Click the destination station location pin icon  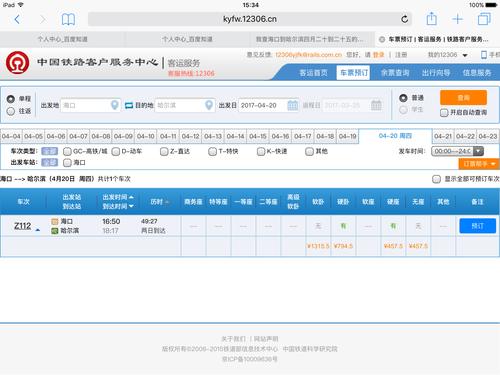(209, 105)
